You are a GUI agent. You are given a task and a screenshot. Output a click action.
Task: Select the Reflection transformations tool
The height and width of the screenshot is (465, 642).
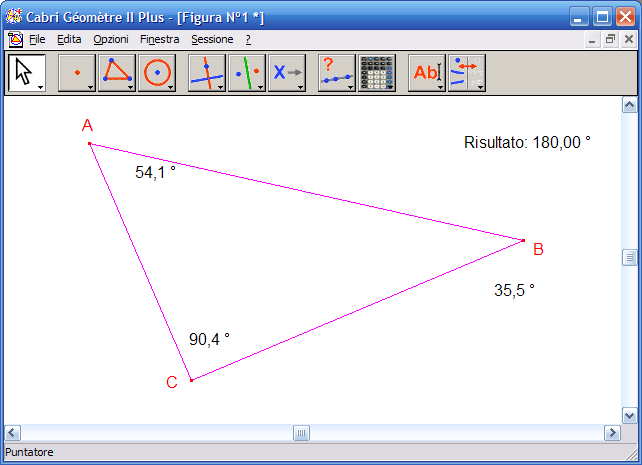247,72
